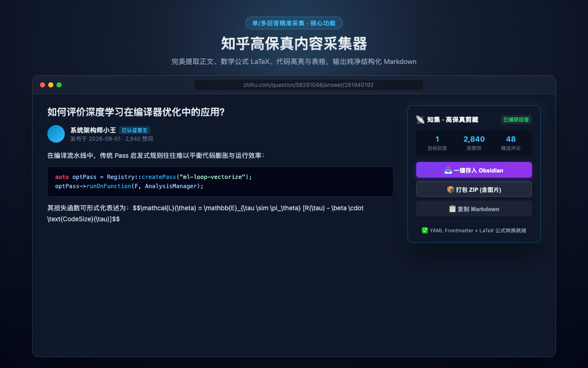Click the subtitle 完美提取正文、数学公式 LaTeX
588x368 pixels.
point(294,62)
